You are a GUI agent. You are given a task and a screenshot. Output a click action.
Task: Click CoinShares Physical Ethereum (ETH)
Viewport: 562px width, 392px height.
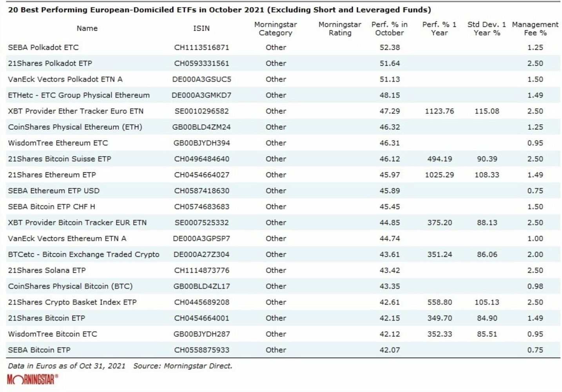(75, 127)
